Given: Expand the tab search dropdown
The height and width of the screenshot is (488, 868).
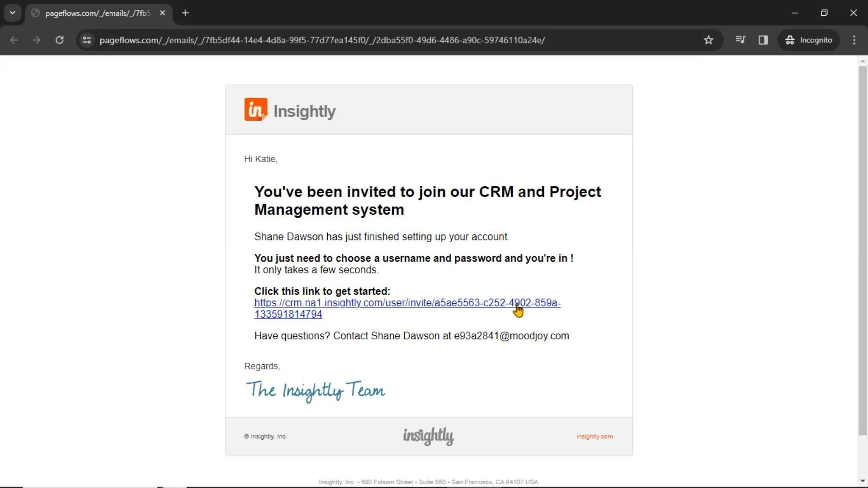Looking at the screenshot, I should click(x=13, y=13).
